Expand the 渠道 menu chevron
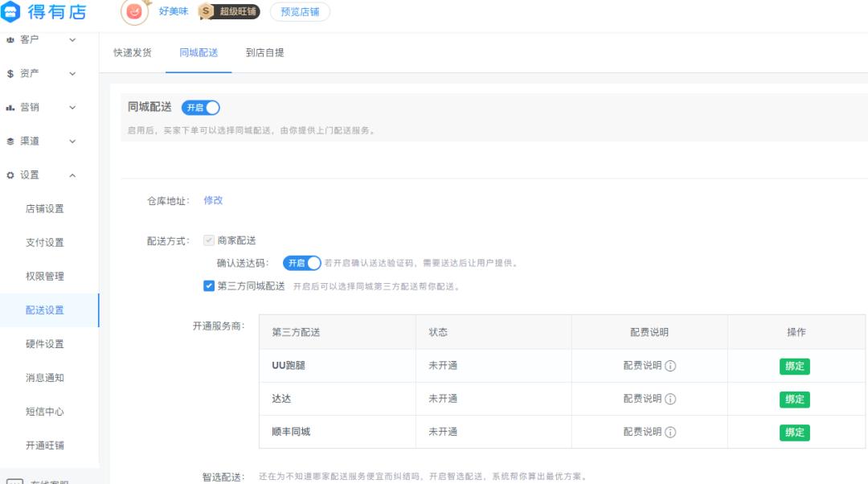The image size is (868, 484). click(x=71, y=140)
